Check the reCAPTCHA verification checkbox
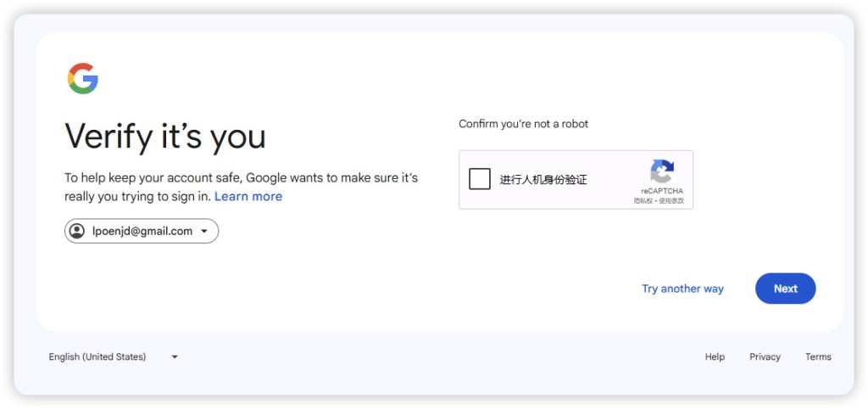The height and width of the screenshot is (409, 868). (x=480, y=179)
